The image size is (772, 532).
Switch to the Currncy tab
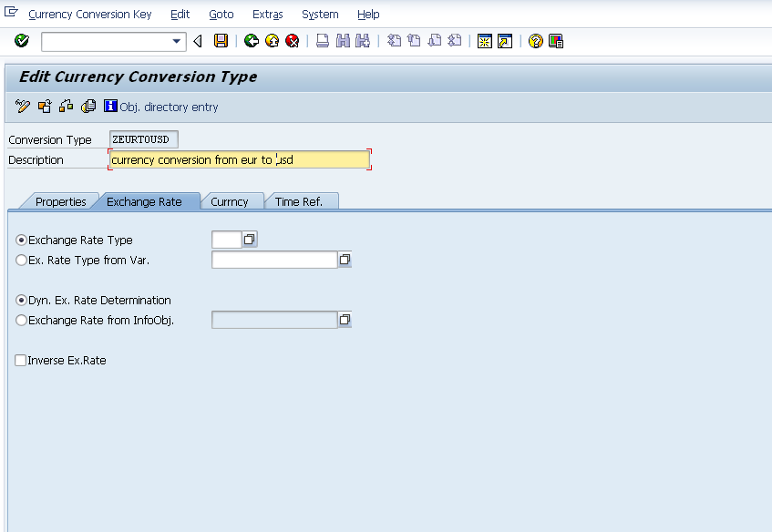click(230, 201)
